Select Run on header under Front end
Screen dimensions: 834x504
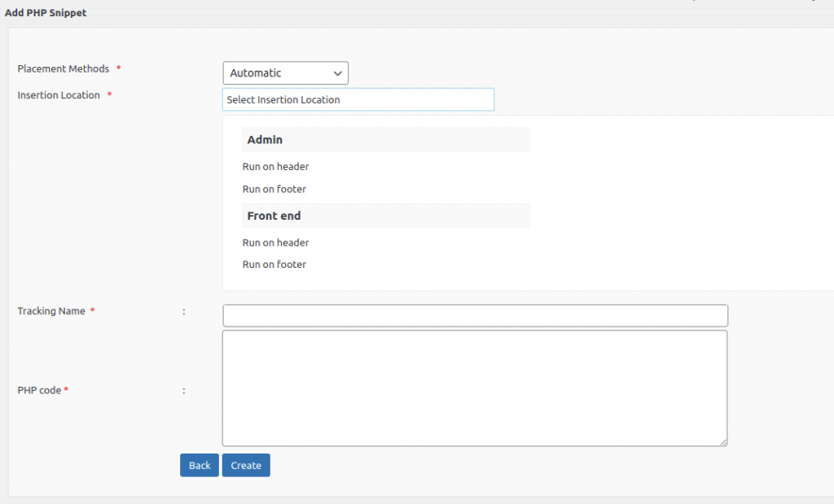[275, 242]
